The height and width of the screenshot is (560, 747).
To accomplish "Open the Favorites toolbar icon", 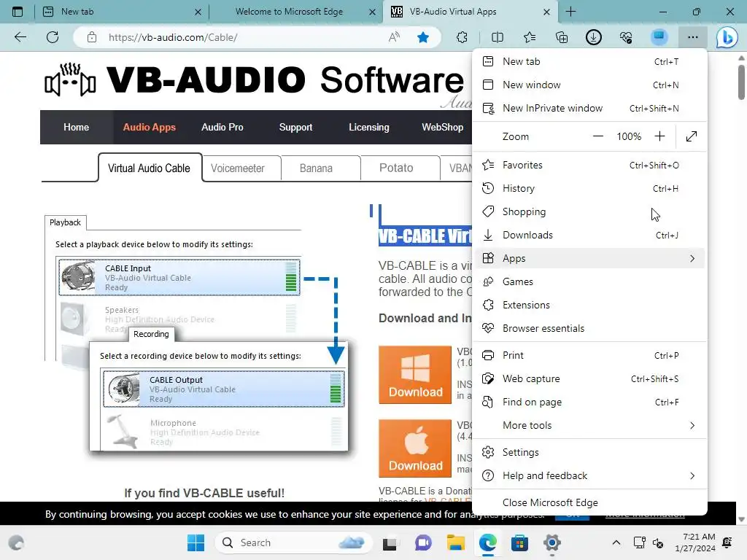I will 530,37.
